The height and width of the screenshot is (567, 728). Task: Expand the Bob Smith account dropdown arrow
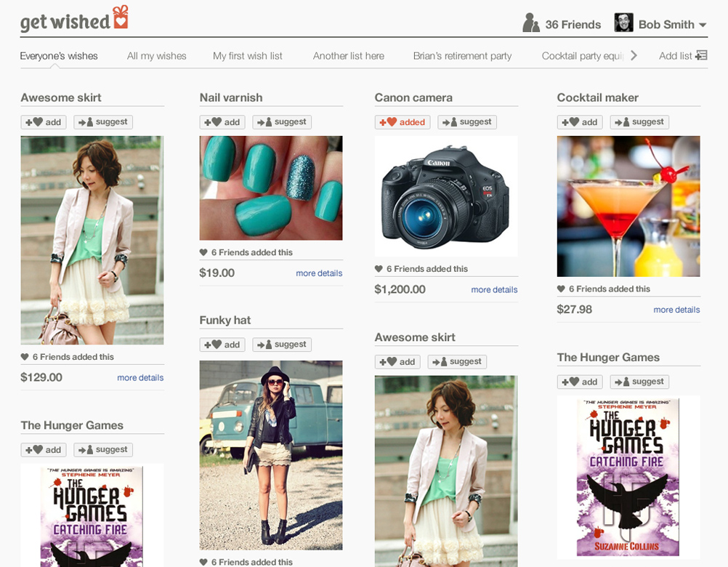click(703, 25)
